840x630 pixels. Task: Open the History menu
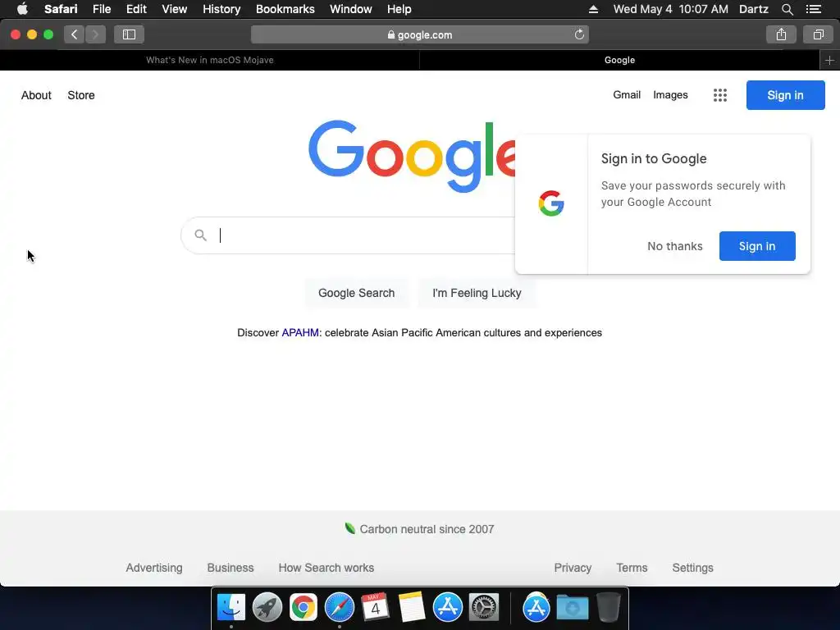(221, 9)
